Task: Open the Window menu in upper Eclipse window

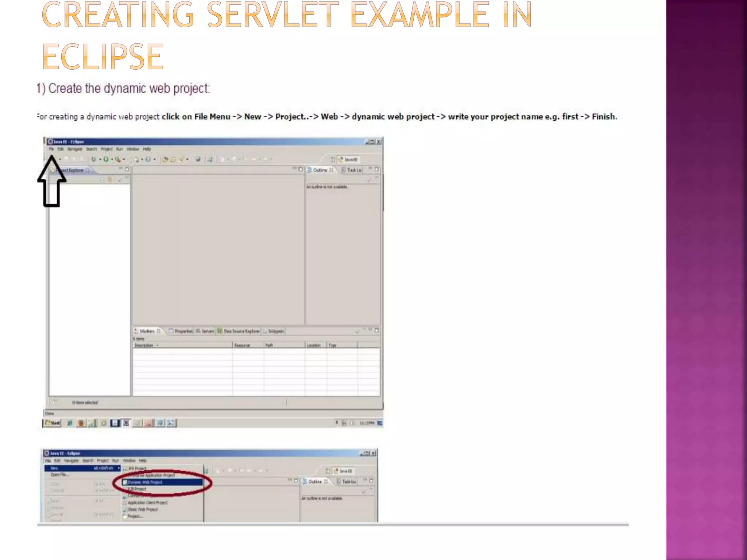Action: point(133,149)
